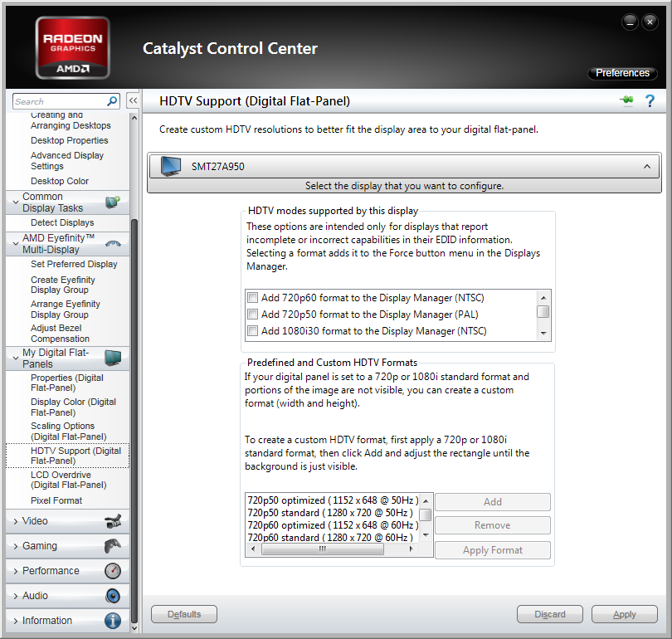This screenshot has height=639, width=672.
Task: Enable Add 720p60 format (NTSC) checkbox
Action: coord(252,297)
